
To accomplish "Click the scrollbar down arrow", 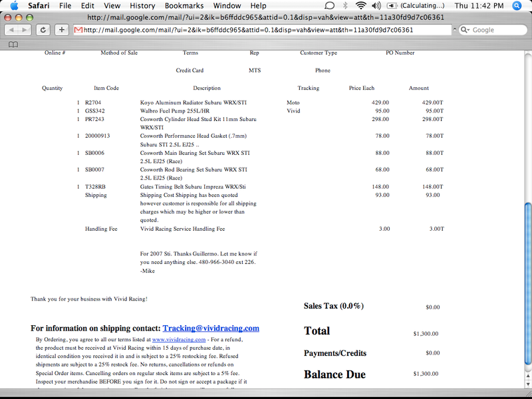I will click(527, 384).
